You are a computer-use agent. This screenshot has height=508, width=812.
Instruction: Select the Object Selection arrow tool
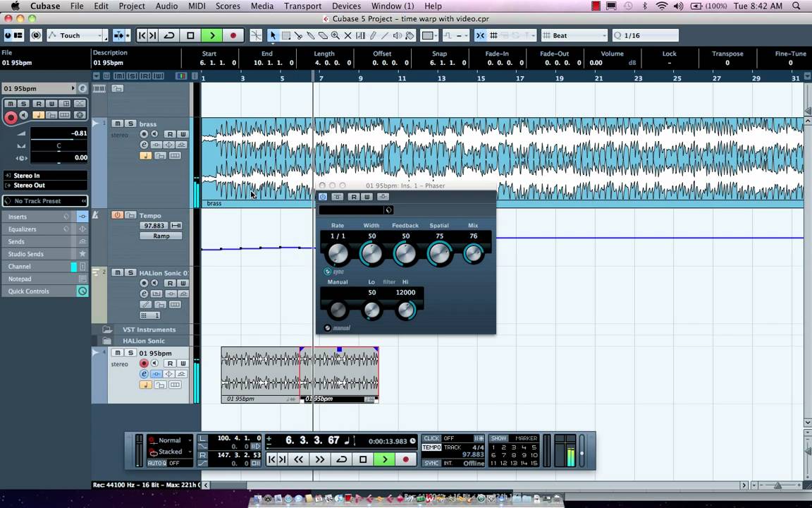tap(273, 35)
